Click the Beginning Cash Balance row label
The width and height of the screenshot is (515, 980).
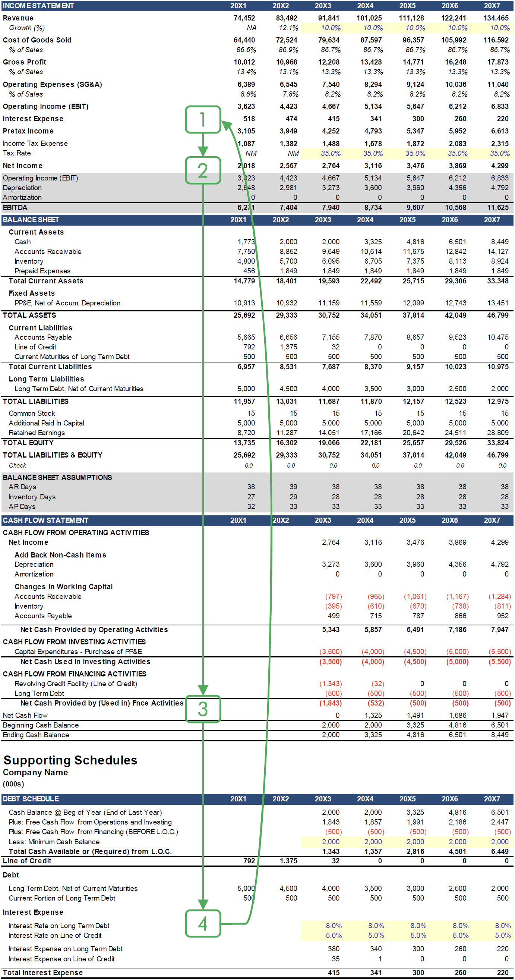41,725
